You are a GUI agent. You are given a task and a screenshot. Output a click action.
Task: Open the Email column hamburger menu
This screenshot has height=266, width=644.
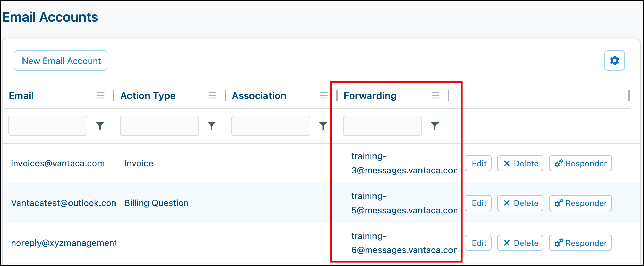[101, 96]
